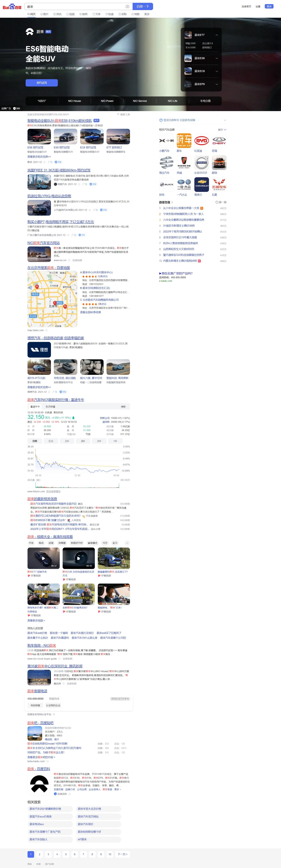Image resolution: width=281 pixels, height=868 pixels.
Task: Open the 车电分离 banner tab
Action: point(205,101)
